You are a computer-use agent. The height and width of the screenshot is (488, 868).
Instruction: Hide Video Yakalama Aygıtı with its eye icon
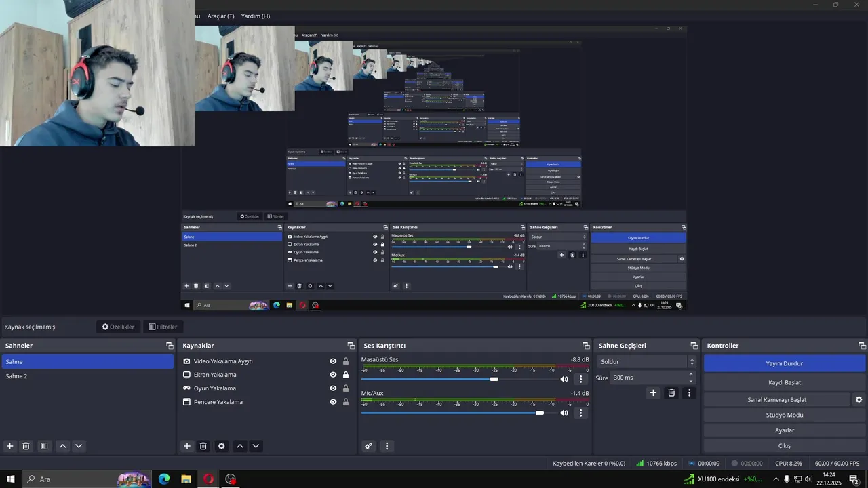click(333, 361)
